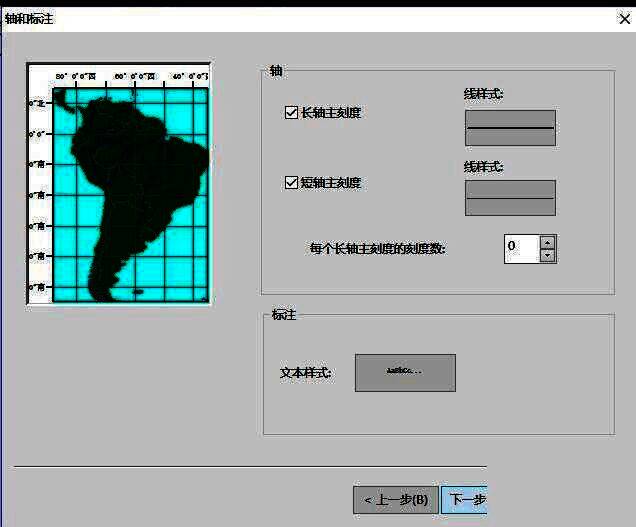
Task: Click the South America map preview
Action: (119, 184)
